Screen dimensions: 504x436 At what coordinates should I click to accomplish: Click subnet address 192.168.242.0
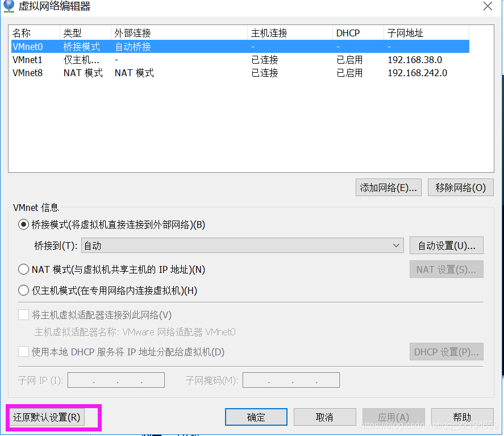pos(417,73)
